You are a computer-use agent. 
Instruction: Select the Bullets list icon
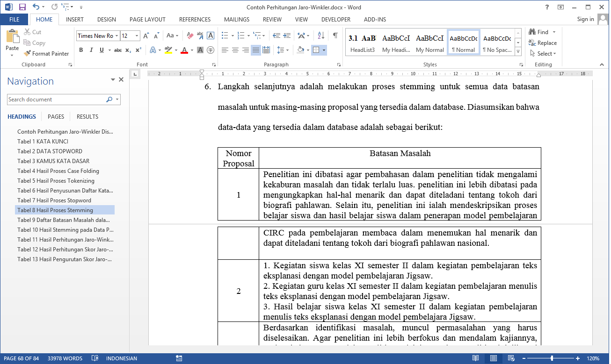tap(225, 36)
